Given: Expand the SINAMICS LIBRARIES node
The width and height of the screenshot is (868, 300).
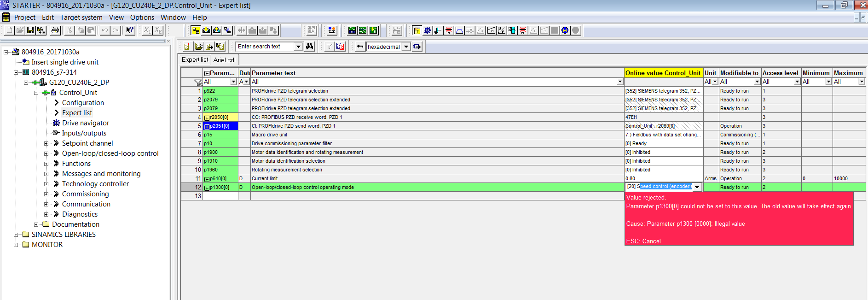Looking at the screenshot, I should [16, 235].
